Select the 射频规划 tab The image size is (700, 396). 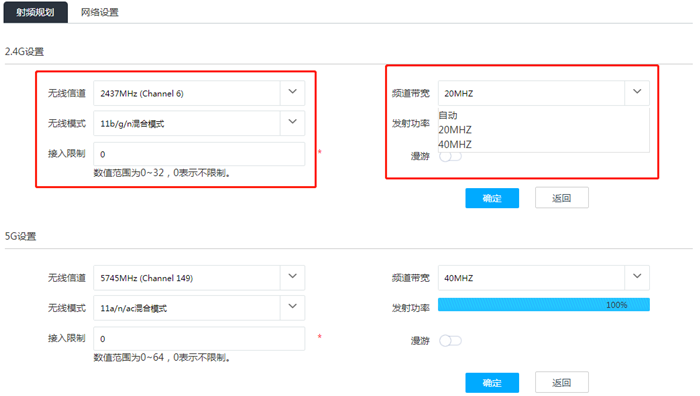tap(36, 12)
